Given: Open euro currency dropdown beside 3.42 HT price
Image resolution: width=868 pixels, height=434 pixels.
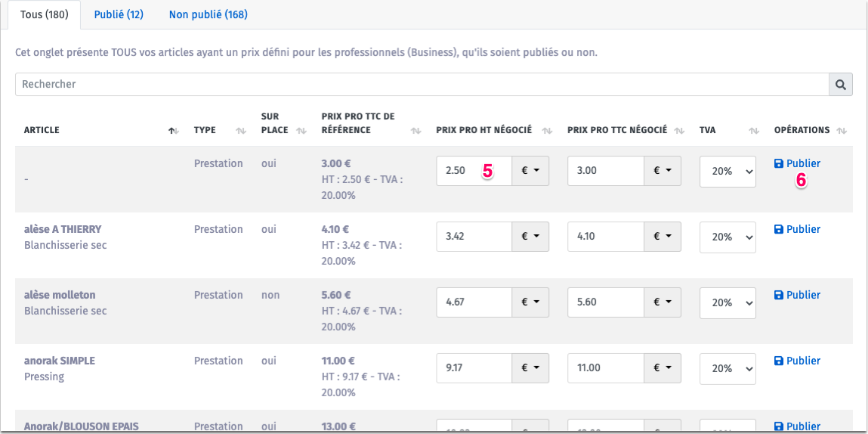Looking at the screenshot, I should pos(530,237).
